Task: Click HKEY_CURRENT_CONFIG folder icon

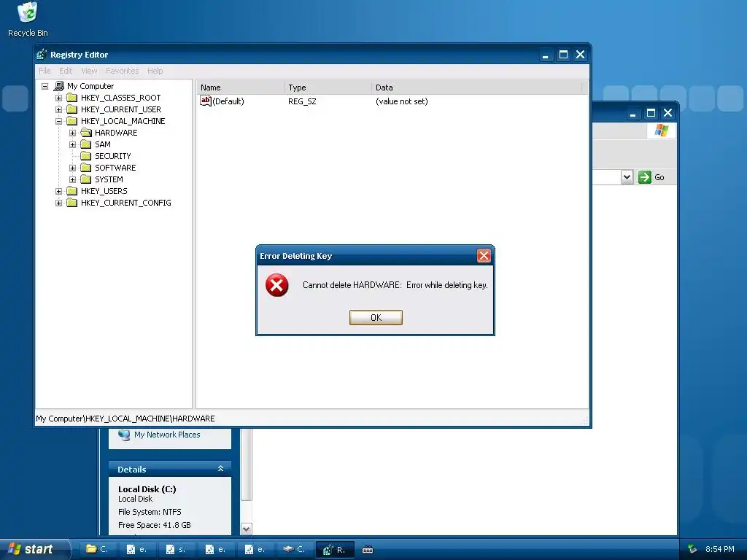Action: 72,203
